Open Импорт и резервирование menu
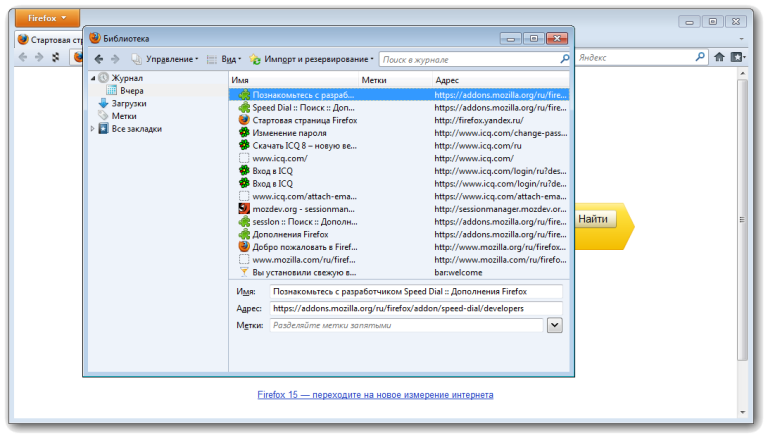This screenshot has height=438, width=768. [x=312, y=59]
